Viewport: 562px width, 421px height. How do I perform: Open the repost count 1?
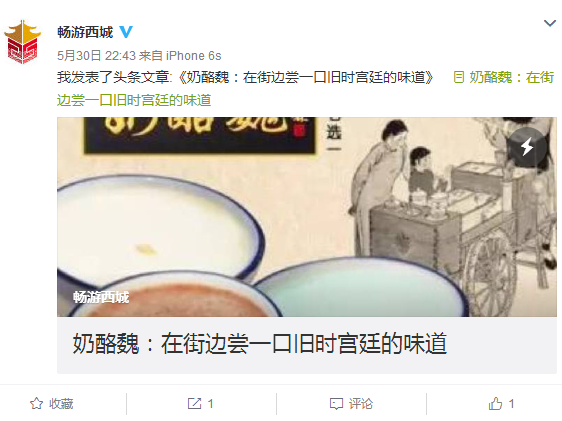(210, 404)
